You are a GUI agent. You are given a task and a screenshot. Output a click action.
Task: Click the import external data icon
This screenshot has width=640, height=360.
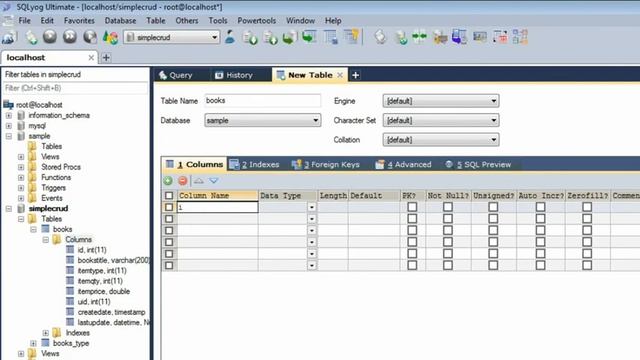[x=250, y=37]
